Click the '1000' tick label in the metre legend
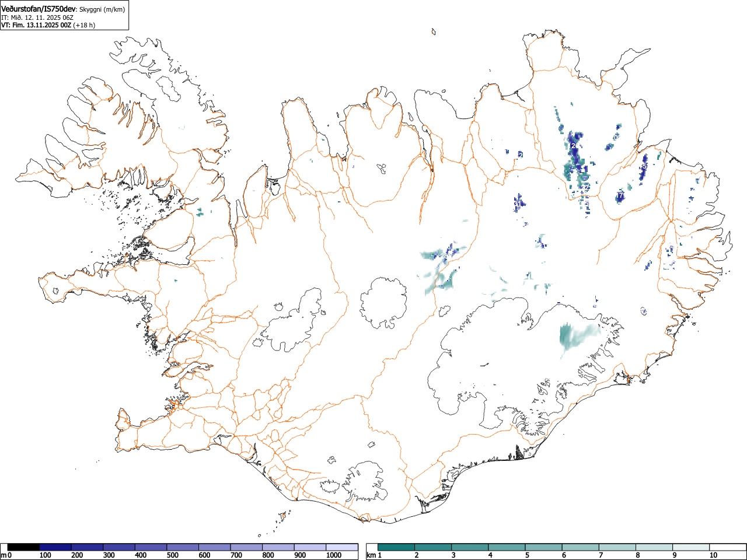This screenshot has height=560, width=747. coord(334,555)
